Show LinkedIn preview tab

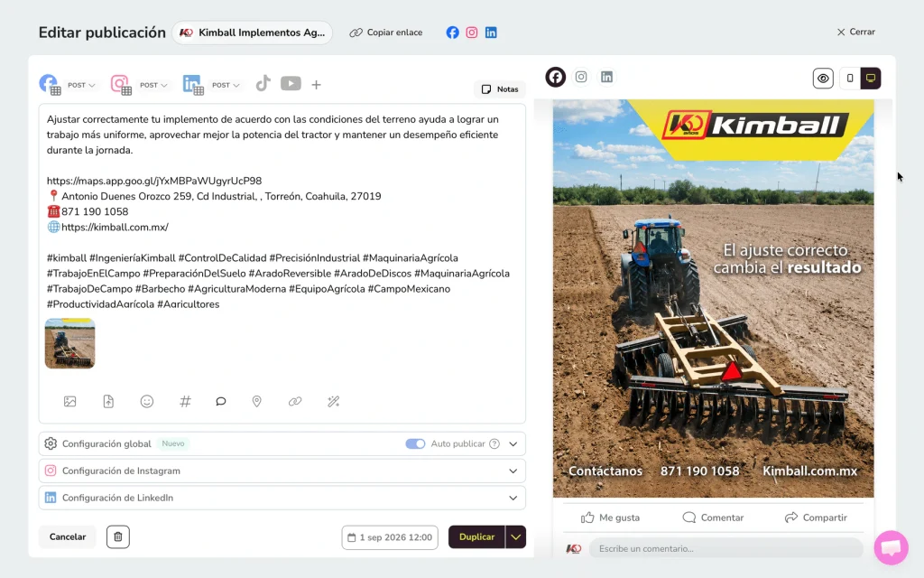point(606,77)
